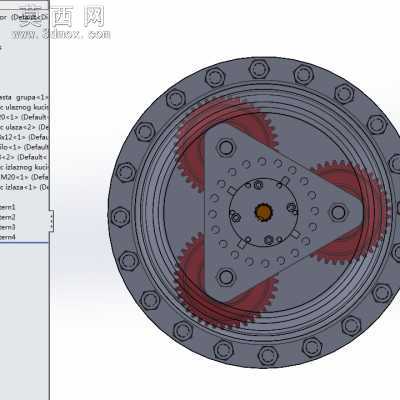Select the pattern row ending in 'ern2'
Screen dimensions: 400x400
(8, 217)
